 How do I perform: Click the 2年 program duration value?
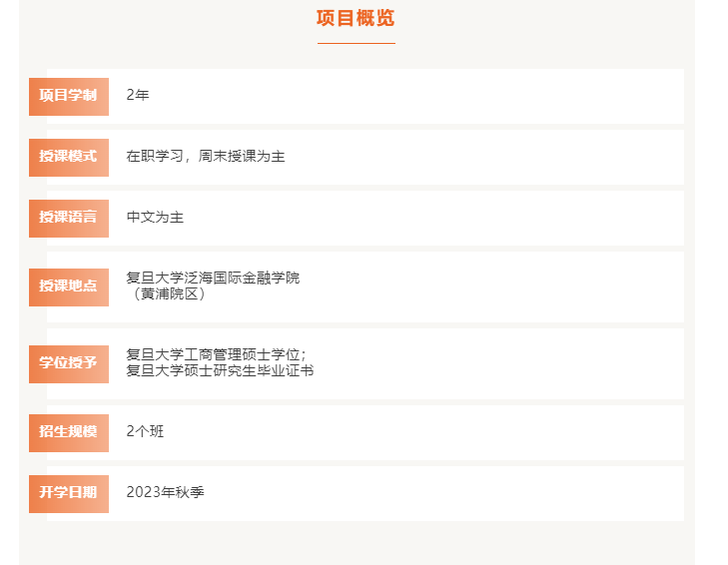pyautogui.click(x=138, y=96)
